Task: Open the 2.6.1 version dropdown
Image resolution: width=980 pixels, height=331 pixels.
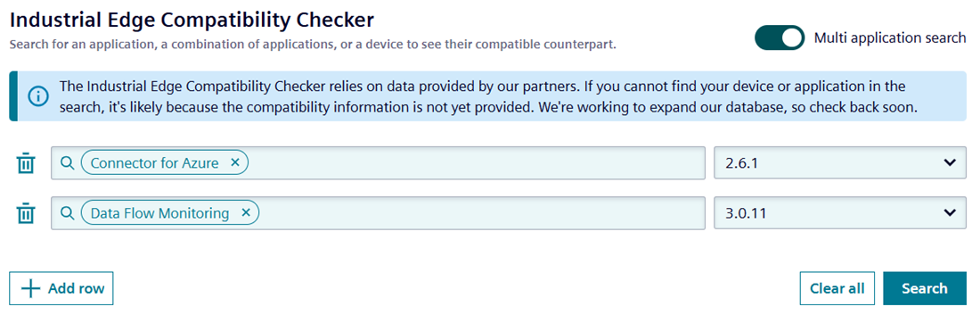Action: coord(840,162)
